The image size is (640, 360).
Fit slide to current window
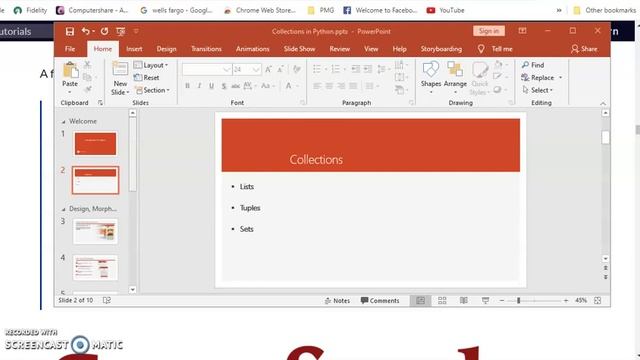(598, 301)
